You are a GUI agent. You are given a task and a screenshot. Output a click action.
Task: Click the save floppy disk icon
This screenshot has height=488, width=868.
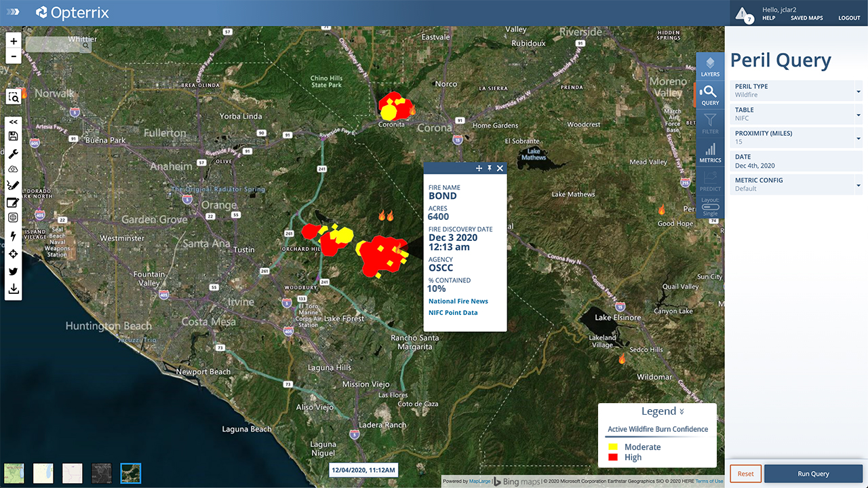tap(14, 136)
